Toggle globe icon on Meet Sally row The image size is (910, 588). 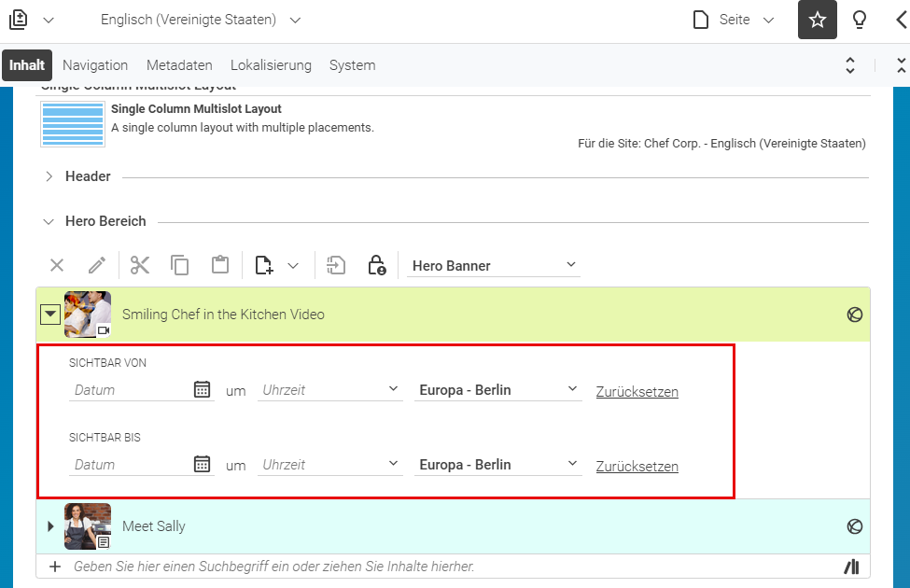854,526
